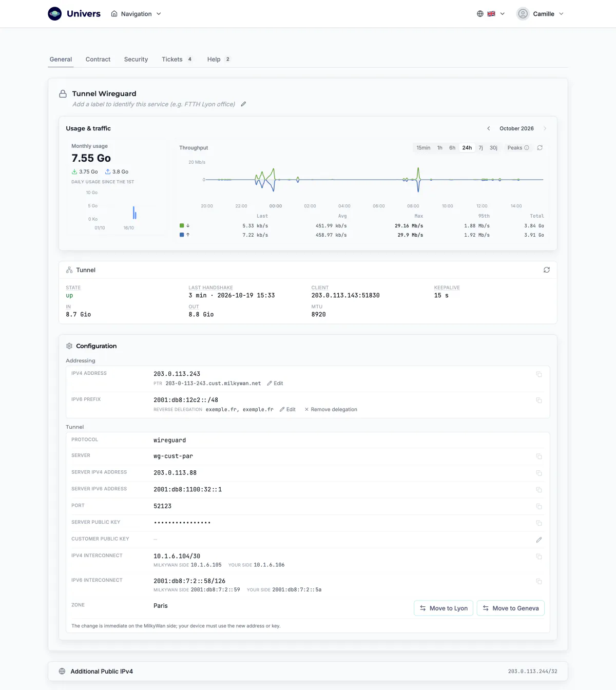
Task: Open the Security tab
Action: coord(136,60)
